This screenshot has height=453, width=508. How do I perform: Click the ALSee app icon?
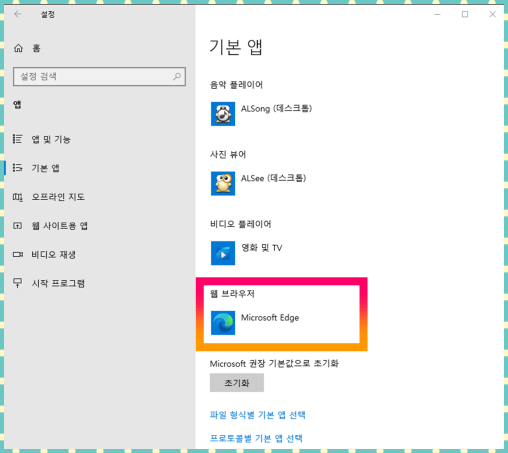[x=223, y=183]
